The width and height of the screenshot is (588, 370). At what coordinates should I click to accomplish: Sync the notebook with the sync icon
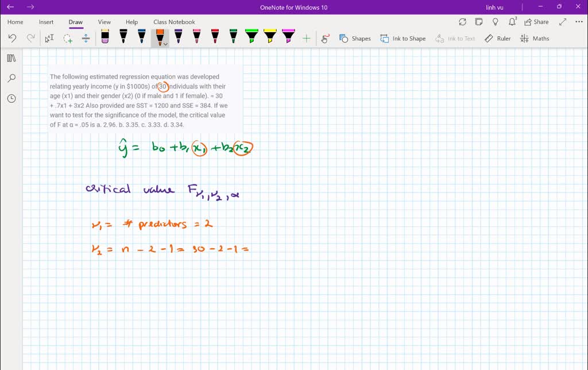463,21
